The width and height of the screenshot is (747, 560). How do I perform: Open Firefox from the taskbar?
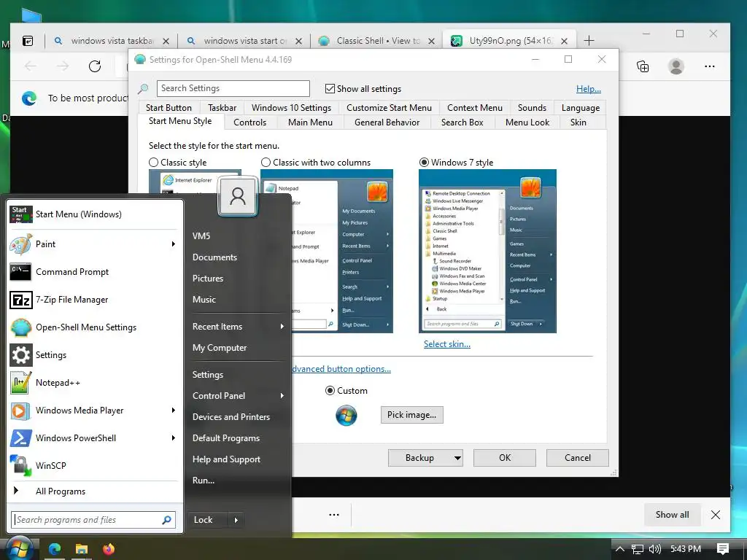coord(109,549)
